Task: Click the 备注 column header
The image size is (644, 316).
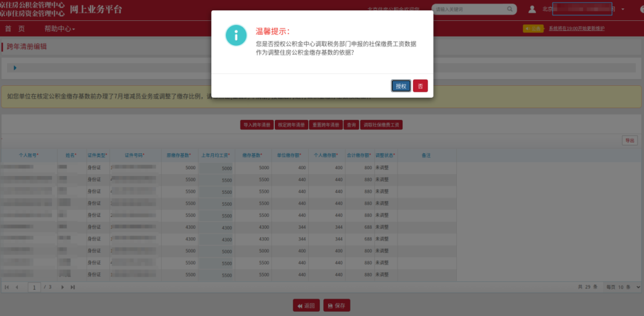Action: click(x=426, y=156)
